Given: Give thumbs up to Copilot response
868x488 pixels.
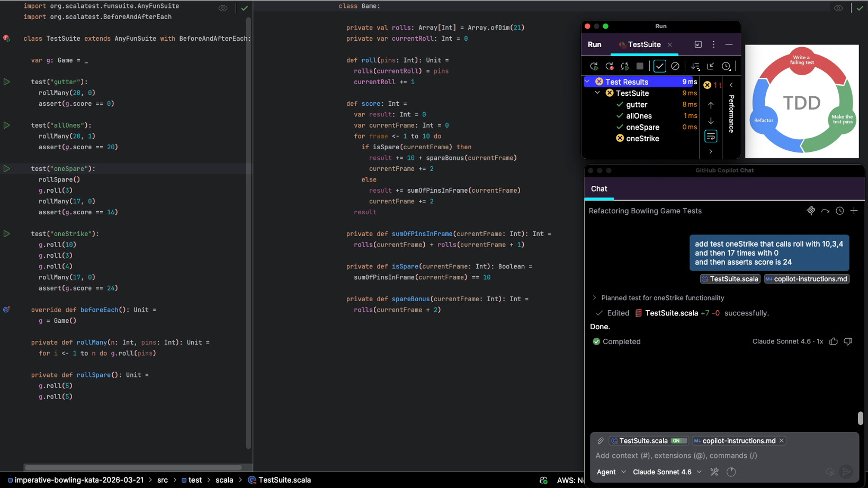Looking at the screenshot, I should pyautogui.click(x=834, y=341).
